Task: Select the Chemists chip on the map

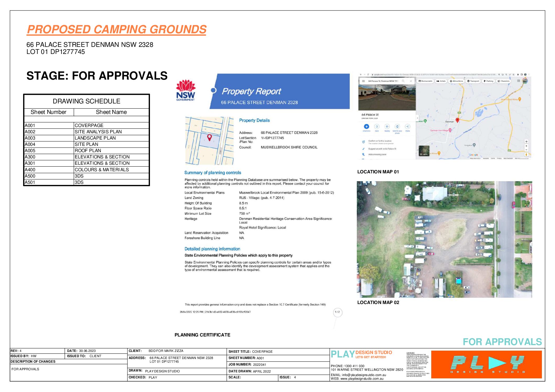Action: [504, 81]
